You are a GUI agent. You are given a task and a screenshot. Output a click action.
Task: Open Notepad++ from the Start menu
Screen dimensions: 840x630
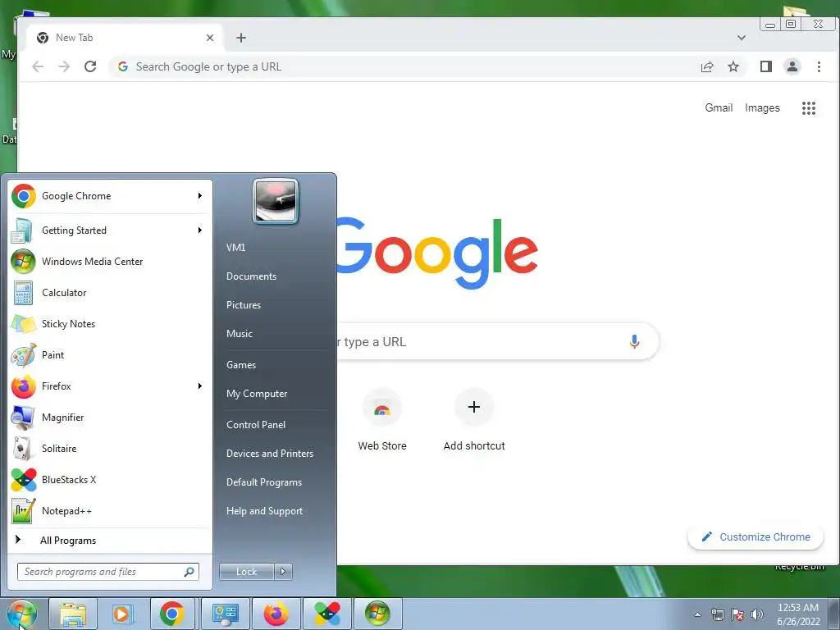click(110, 510)
